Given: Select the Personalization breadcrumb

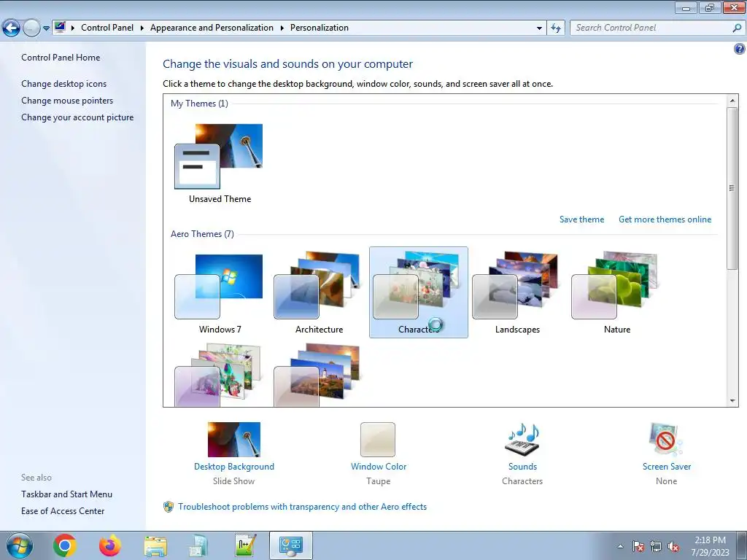Looking at the screenshot, I should 320,28.
